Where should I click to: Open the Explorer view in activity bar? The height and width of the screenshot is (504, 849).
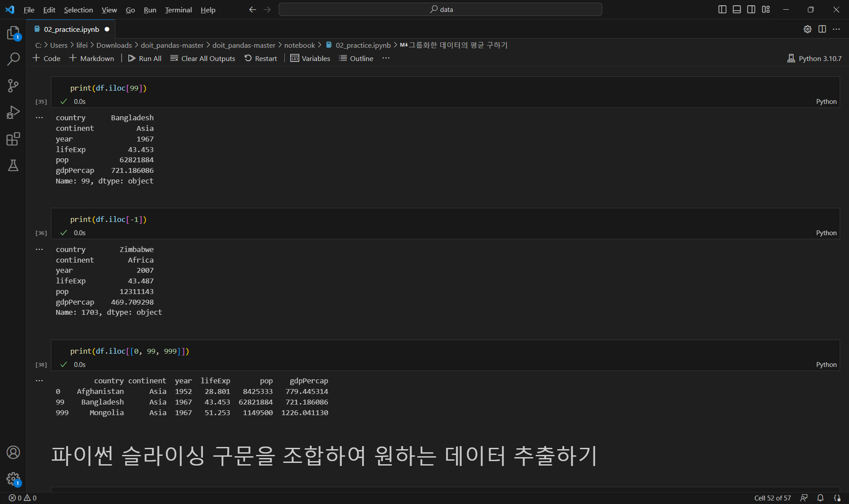coord(13,33)
